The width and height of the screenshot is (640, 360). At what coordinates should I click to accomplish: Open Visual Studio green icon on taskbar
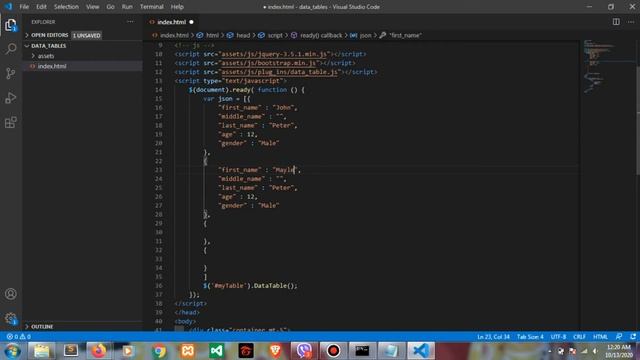[216, 351]
